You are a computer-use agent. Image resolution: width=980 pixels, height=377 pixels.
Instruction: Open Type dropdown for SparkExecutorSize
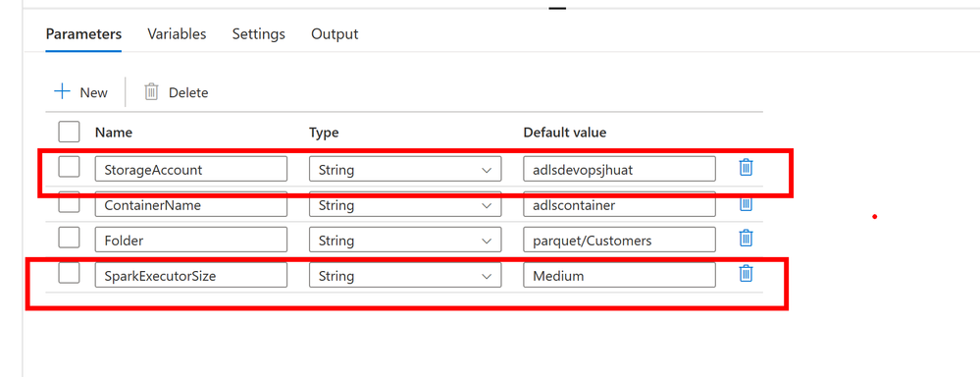tap(405, 275)
